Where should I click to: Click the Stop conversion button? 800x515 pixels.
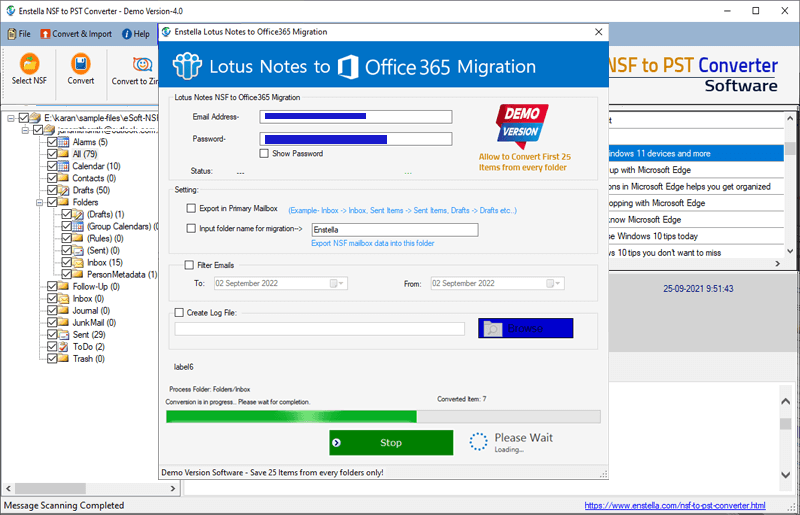pyautogui.click(x=391, y=443)
